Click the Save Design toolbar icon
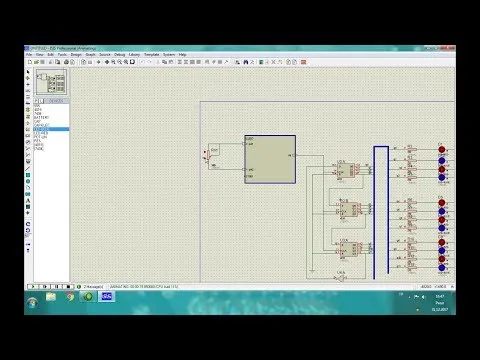 click(42, 62)
